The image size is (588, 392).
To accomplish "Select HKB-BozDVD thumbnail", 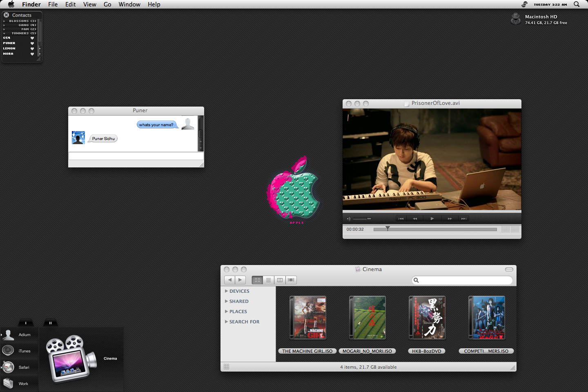I will (x=427, y=318).
